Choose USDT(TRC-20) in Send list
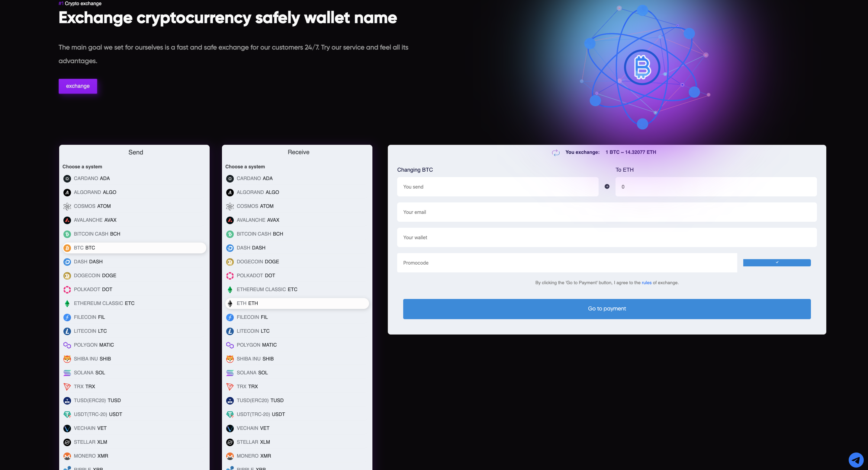Screen dimensions: 868x470 [x=98, y=414]
